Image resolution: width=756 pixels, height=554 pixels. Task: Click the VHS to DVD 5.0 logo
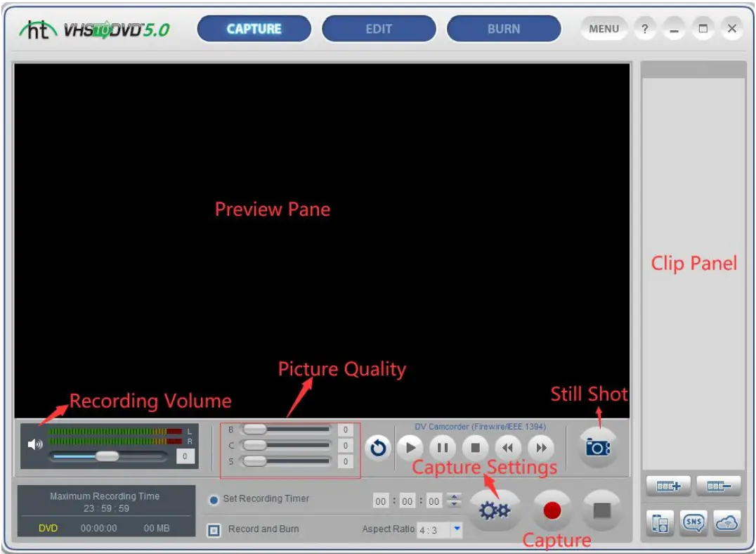[x=94, y=30]
